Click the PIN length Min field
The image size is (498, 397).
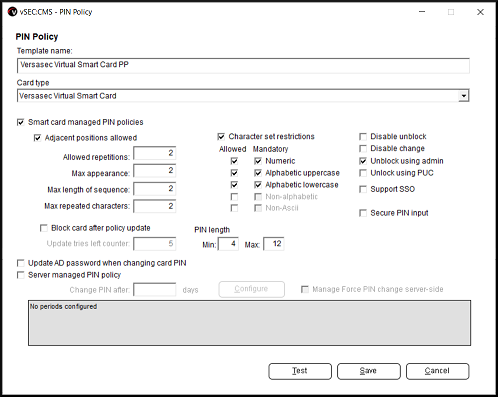pyautogui.click(x=228, y=244)
